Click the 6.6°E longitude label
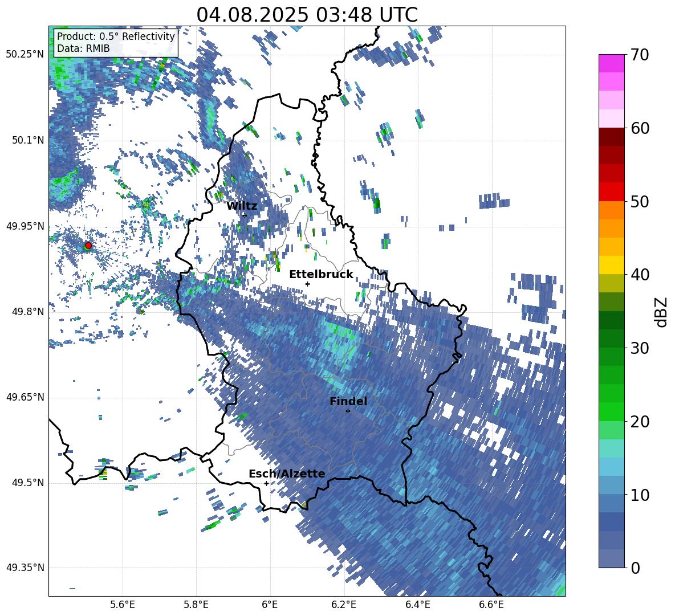 pos(491,605)
